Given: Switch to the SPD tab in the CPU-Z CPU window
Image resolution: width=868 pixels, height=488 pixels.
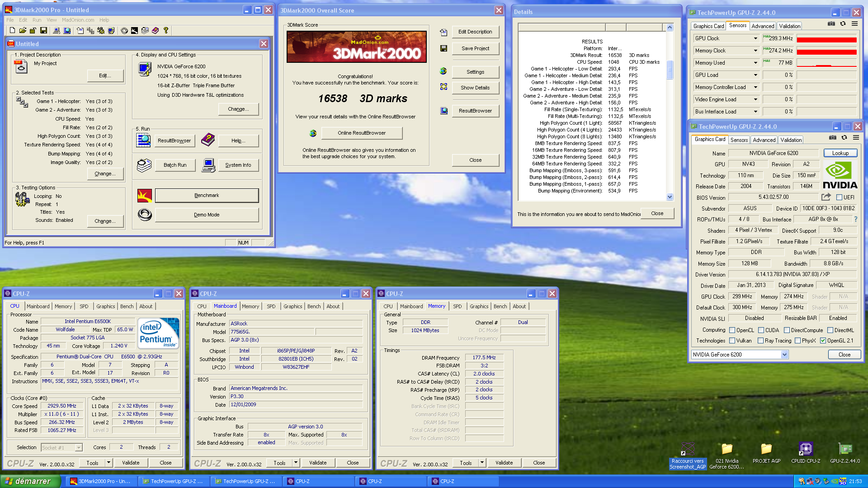Looking at the screenshot, I should point(84,306).
